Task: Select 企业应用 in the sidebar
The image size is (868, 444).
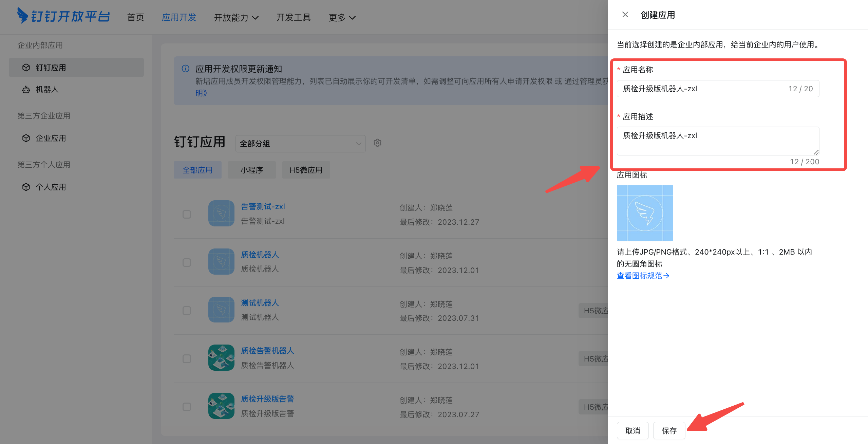Action: pyautogui.click(x=76, y=138)
